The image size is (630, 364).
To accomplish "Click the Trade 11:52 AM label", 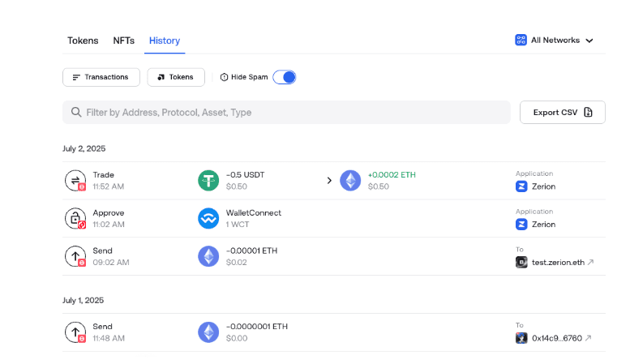I will (x=109, y=181).
